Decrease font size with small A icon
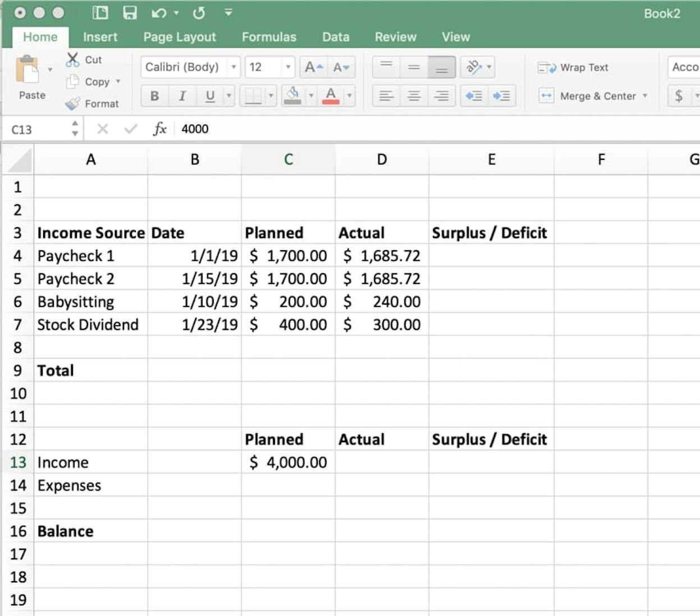 [342, 67]
